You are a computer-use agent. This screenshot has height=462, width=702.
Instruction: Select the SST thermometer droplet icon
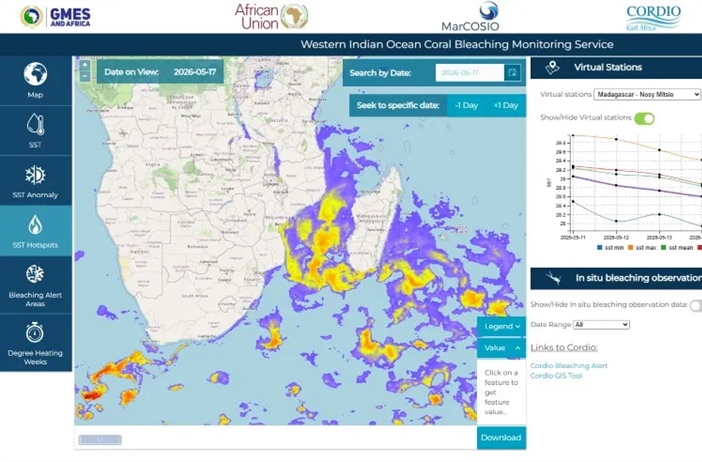click(35, 124)
